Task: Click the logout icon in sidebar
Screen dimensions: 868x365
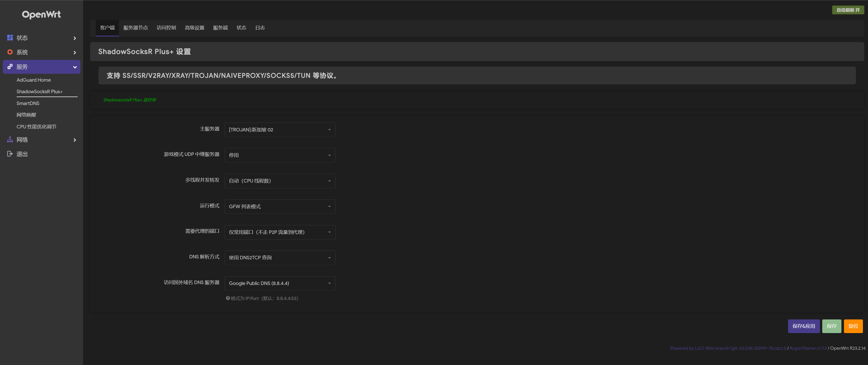Action: (x=10, y=154)
